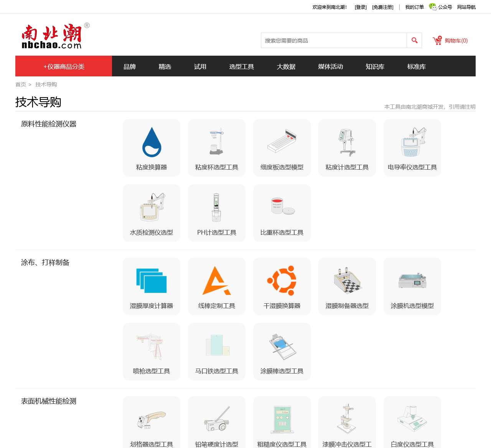Open the PH计选型工具 icon
Viewport: 491px width, 448px height.
click(217, 207)
